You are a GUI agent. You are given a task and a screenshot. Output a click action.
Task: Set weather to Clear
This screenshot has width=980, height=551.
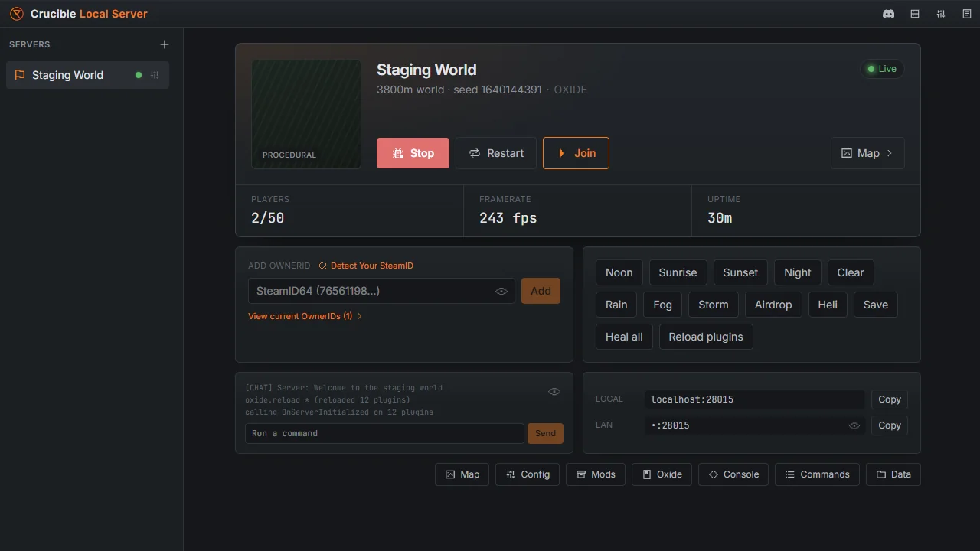point(851,272)
